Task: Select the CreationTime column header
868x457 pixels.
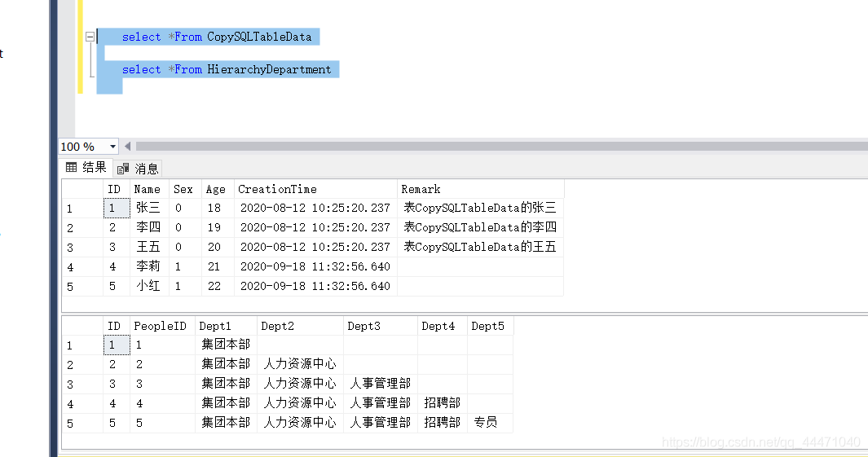Action: [315, 189]
